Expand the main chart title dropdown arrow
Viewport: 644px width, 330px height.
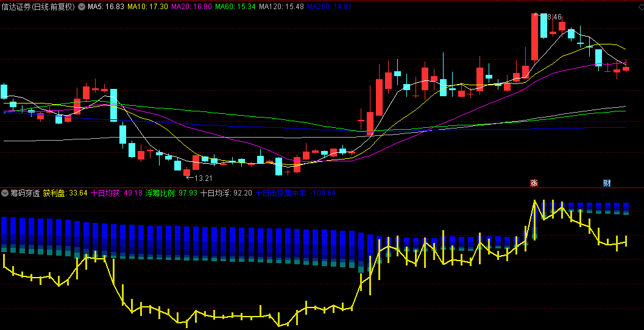click(x=81, y=7)
